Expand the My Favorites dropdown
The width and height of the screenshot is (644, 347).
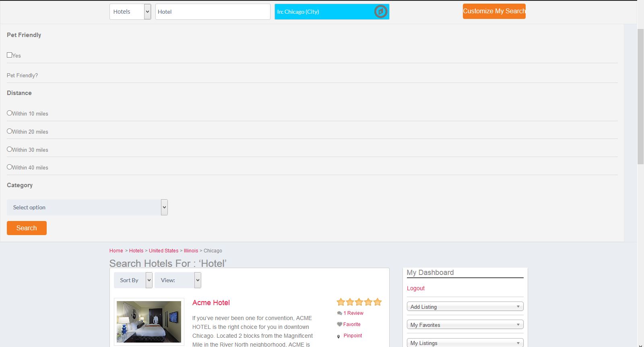(x=465, y=324)
